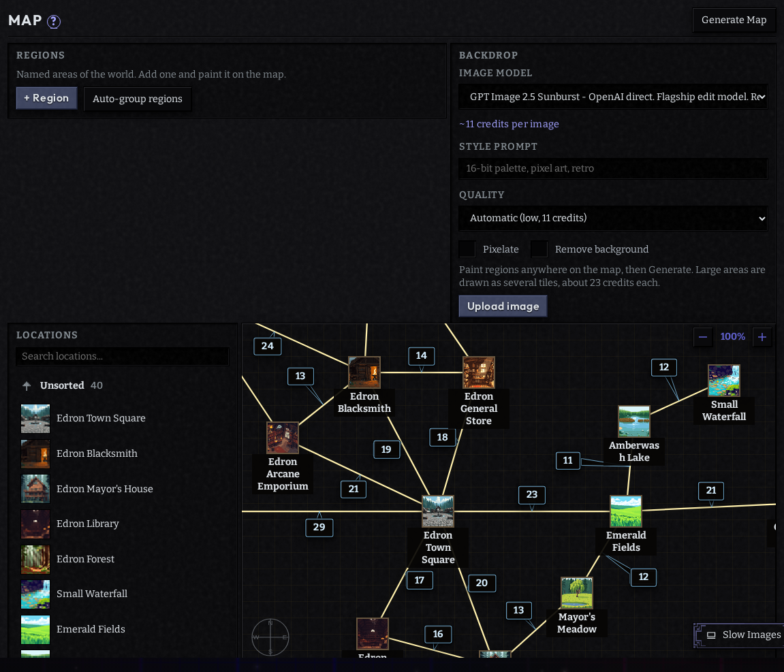The width and height of the screenshot is (784, 672).
Task: Click the Edron Library node at map bottom
Action: [x=373, y=634]
